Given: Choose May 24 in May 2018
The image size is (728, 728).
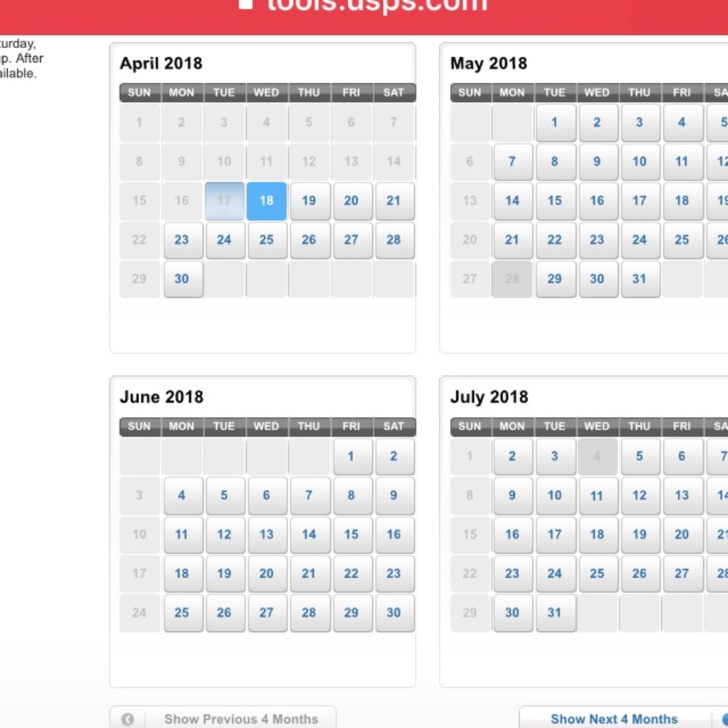Looking at the screenshot, I should click(639, 240).
